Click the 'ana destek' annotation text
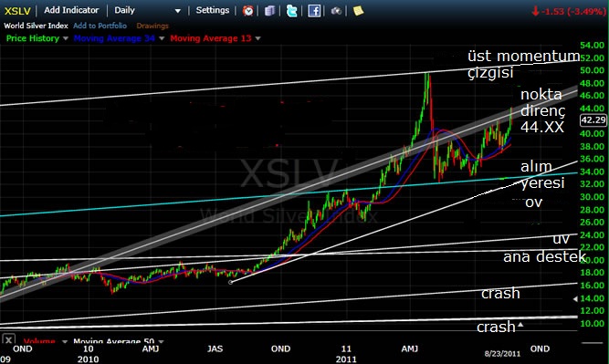The width and height of the screenshot is (609, 364). [x=544, y=256]
